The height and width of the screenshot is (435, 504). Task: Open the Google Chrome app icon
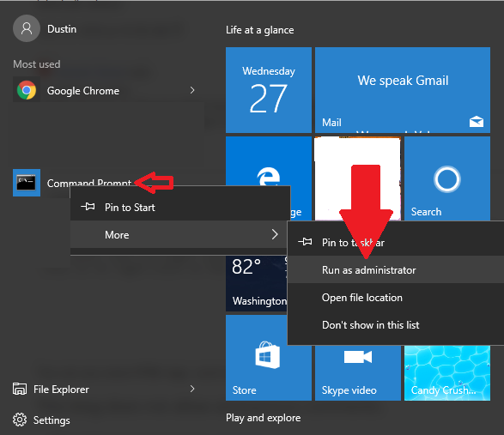point(27,90)
